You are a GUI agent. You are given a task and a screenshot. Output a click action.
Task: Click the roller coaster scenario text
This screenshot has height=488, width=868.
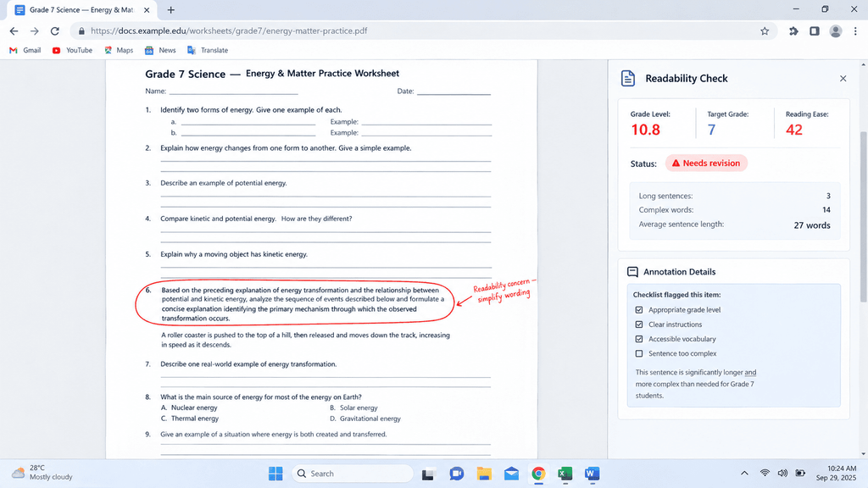pos(305,340)
